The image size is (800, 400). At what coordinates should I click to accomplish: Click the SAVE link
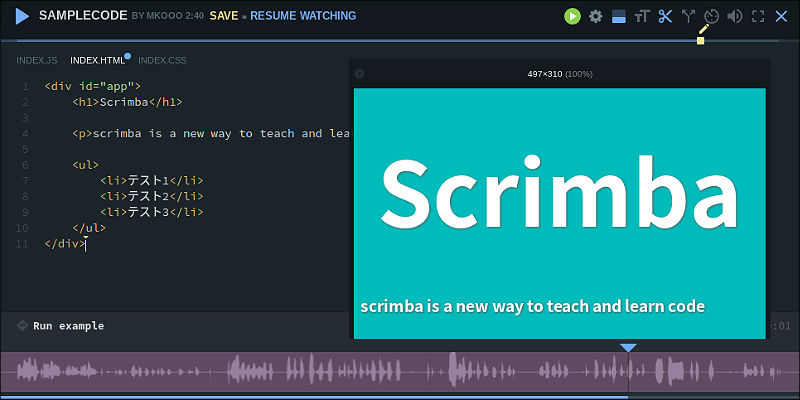tap(224, 16)
